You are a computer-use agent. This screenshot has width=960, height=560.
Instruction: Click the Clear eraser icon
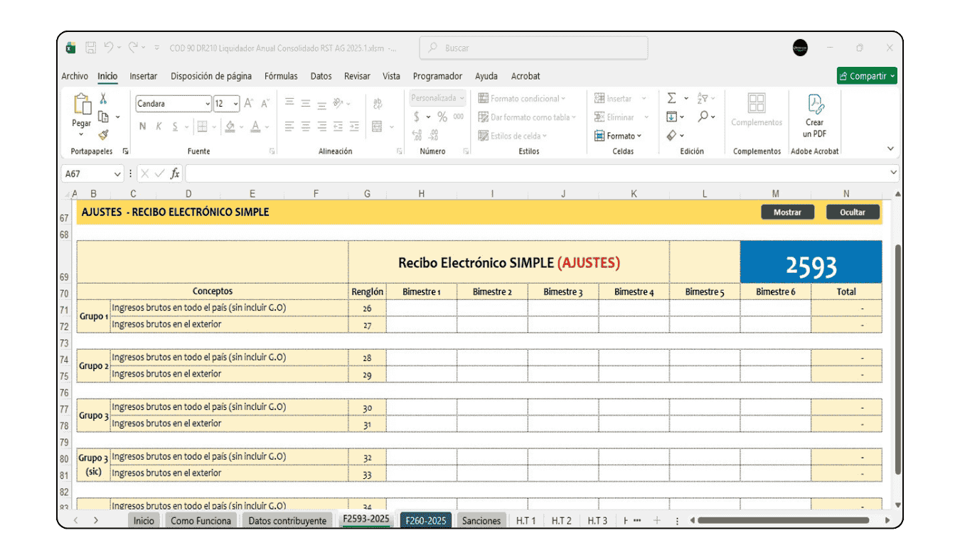tap(671, 135)
